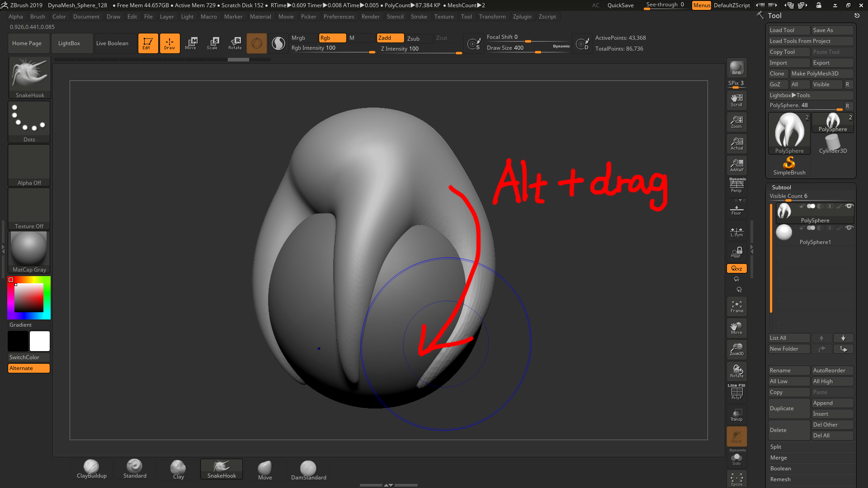Toggle Solo mode
The image size is (868, 488).
[736, 458]
